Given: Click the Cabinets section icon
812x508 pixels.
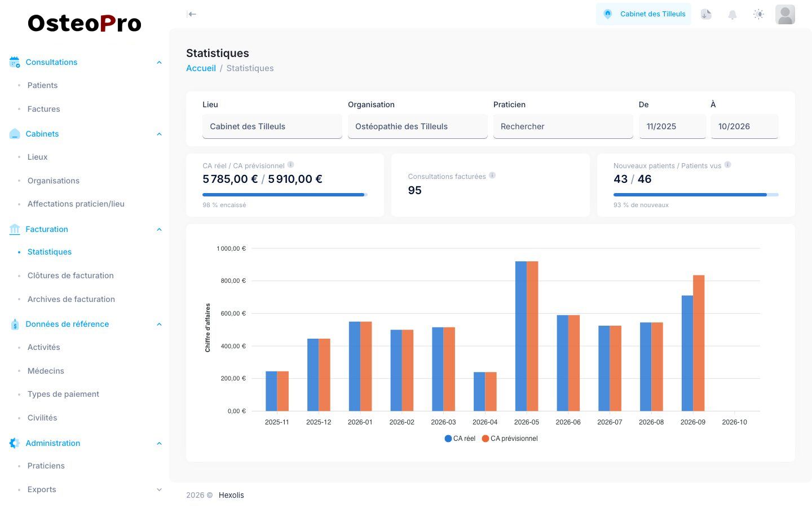Looking at the screenshot, I should 15,134.
